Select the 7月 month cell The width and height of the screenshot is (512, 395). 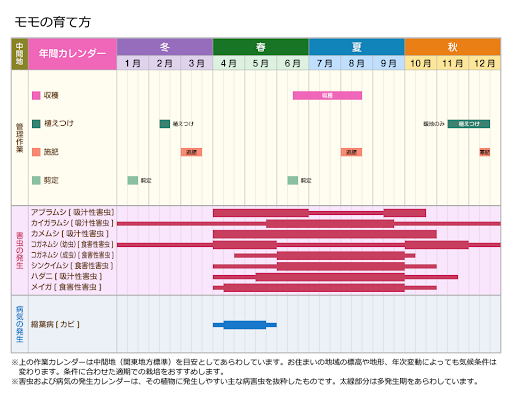coord(325,63)
